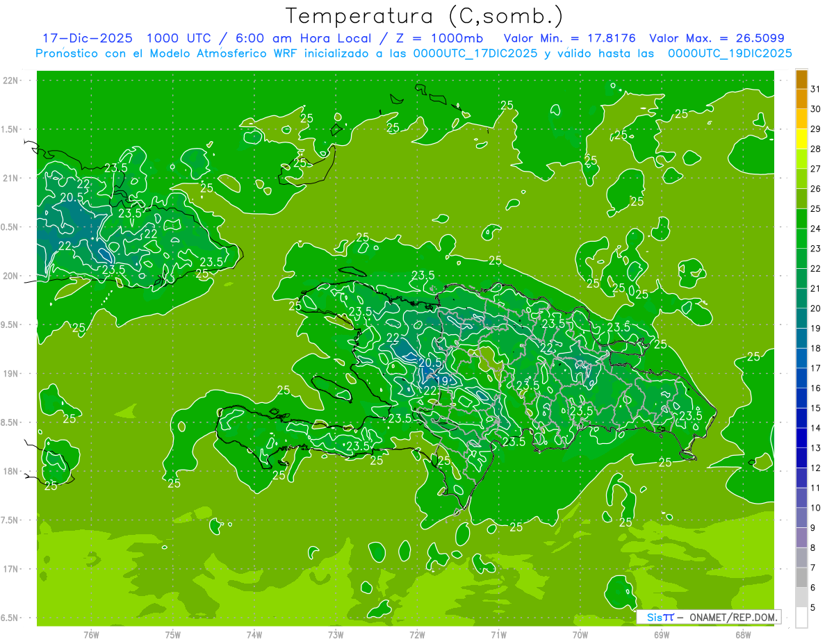Click the '29' label on the color scale

tap(816, 129)
